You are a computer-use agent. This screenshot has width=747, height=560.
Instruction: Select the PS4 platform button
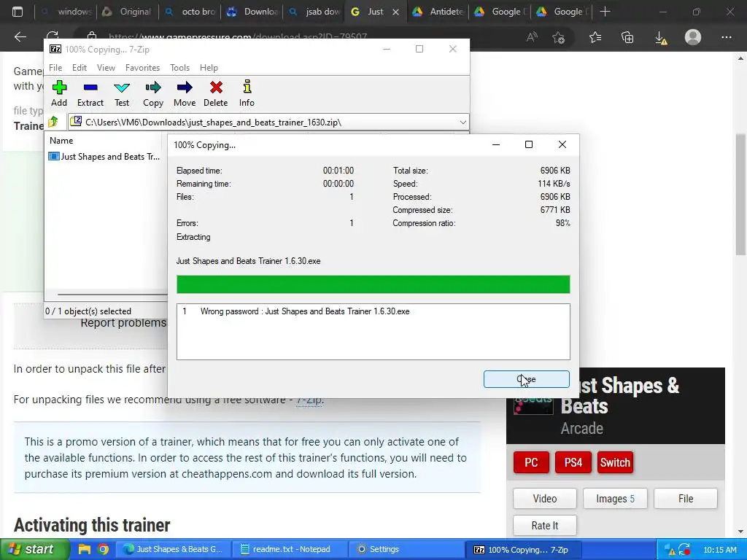tap(573, 462)
